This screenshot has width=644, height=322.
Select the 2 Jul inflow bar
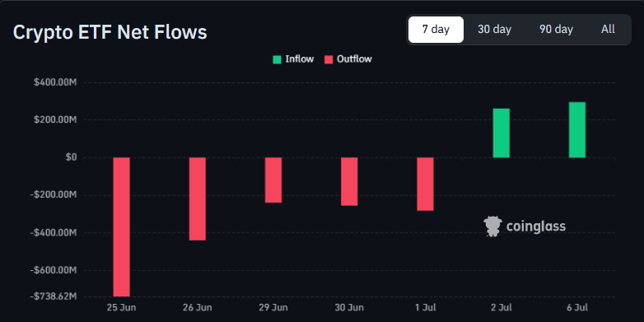(501, 133)
